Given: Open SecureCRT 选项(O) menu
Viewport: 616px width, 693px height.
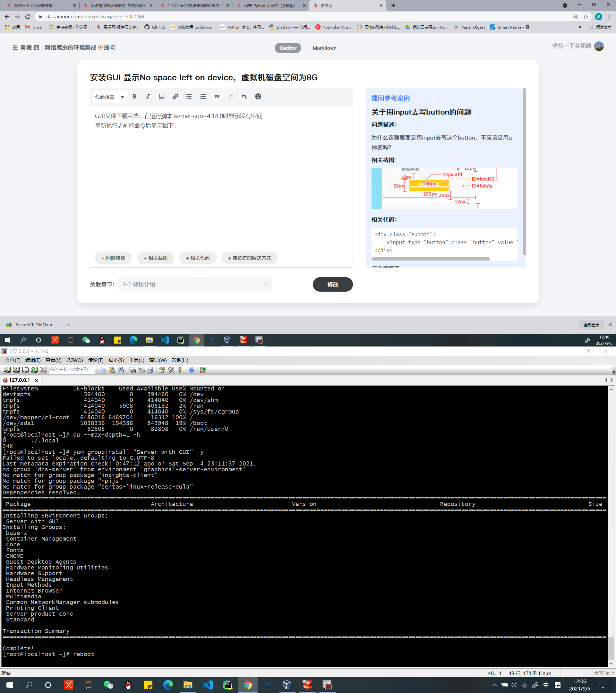Looking at the screenshot, I should click(74, 360).
